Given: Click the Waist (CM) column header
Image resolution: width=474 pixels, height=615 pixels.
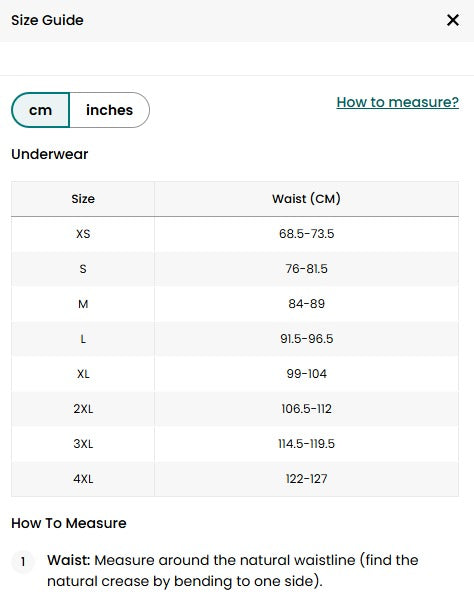Looking at the screenshot, I should 306,199.
